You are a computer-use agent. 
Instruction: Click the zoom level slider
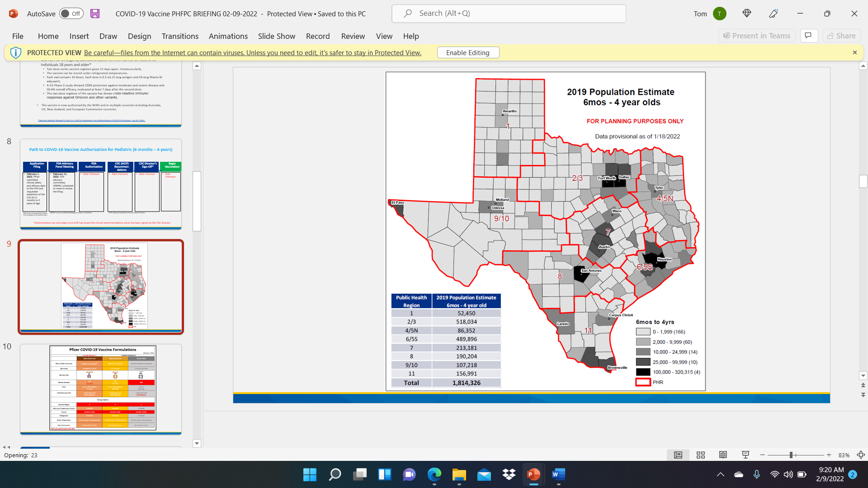(x=791, y=455)
